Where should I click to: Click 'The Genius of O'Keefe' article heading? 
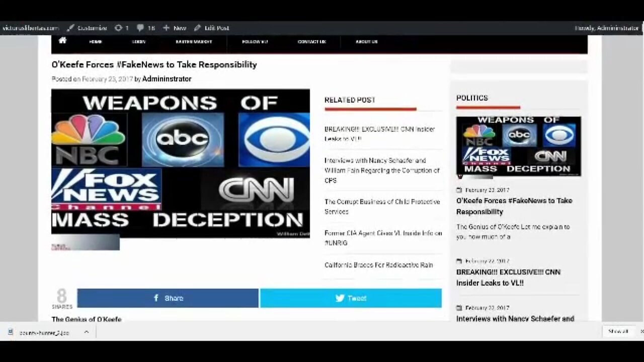86,319
